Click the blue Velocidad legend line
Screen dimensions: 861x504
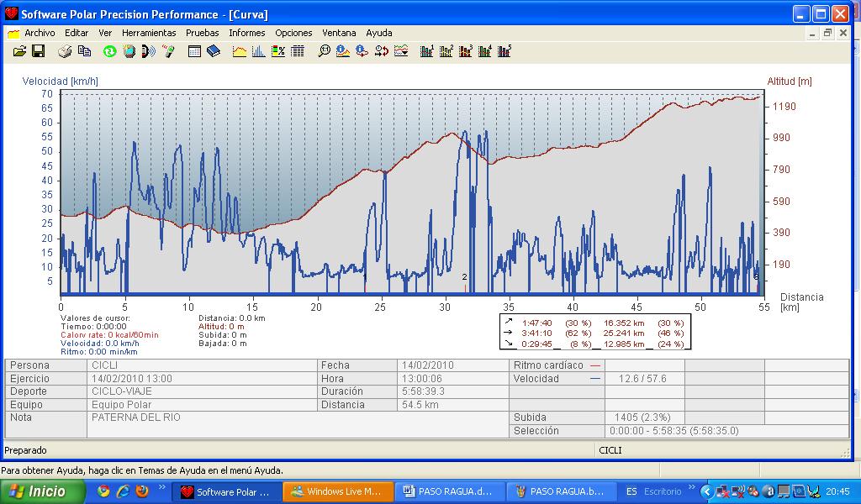(x=595, y=379)
